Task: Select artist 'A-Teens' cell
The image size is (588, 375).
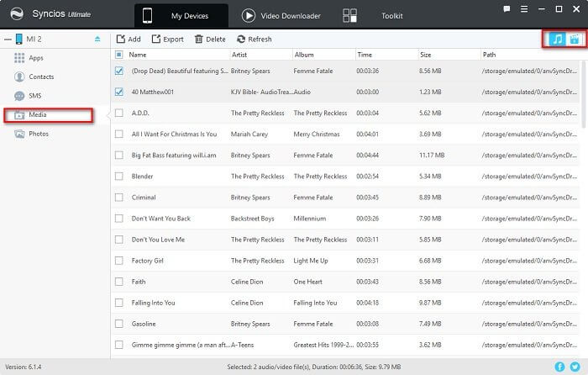Action: tap(242, 345)
